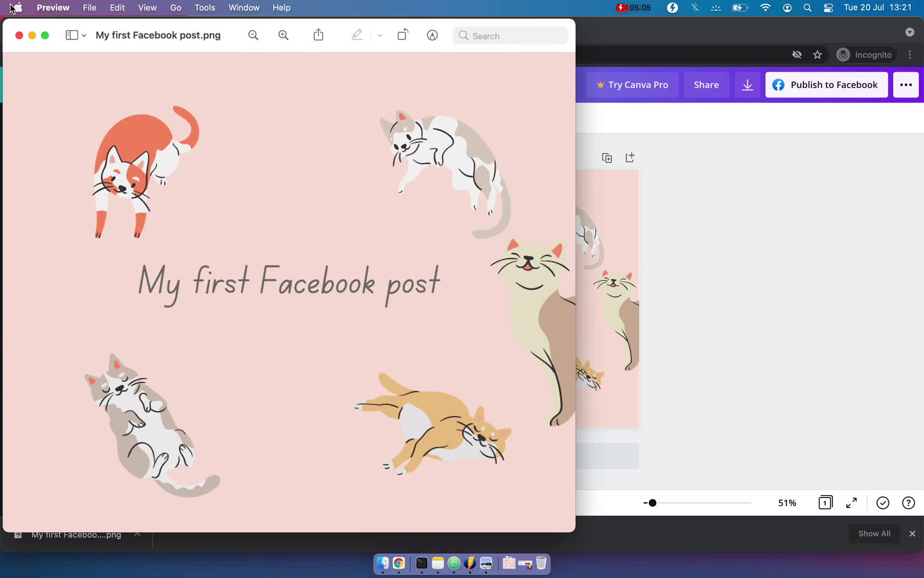Viewport: 924px width, 578px height.
Task: Zoom in the image in Preview
Action: (283, 35)
